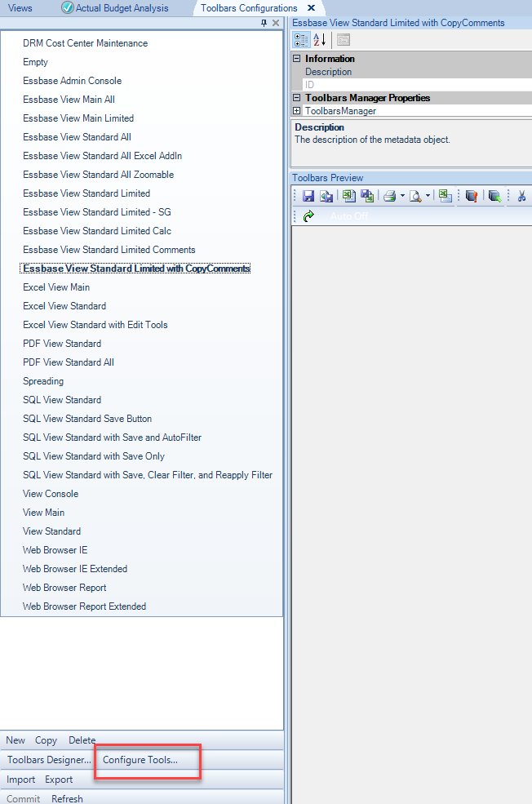Expand the ToolbarsManager property node

pos(297,111)
